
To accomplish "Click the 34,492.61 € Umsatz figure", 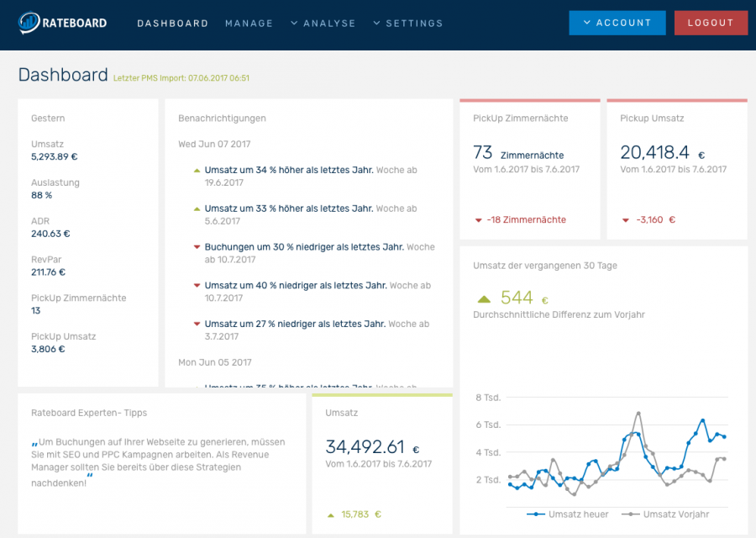I will (x=372, y=447).
